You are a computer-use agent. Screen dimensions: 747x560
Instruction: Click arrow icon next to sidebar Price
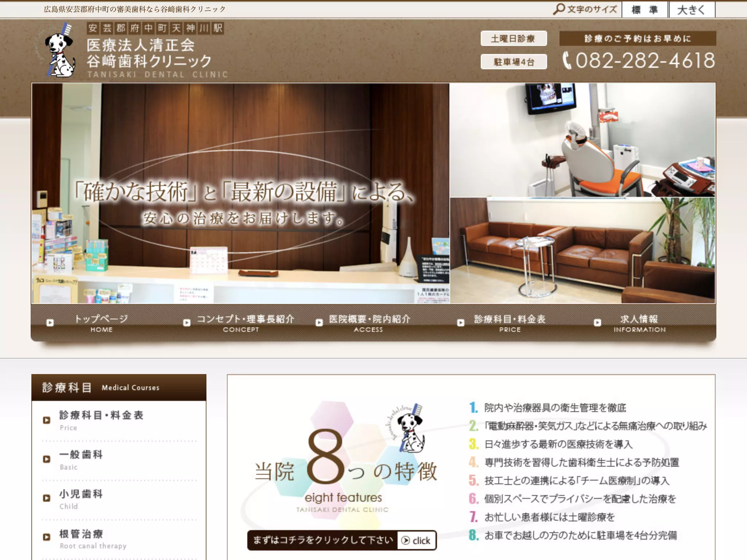pyautogui.click(x=46, y=420)
